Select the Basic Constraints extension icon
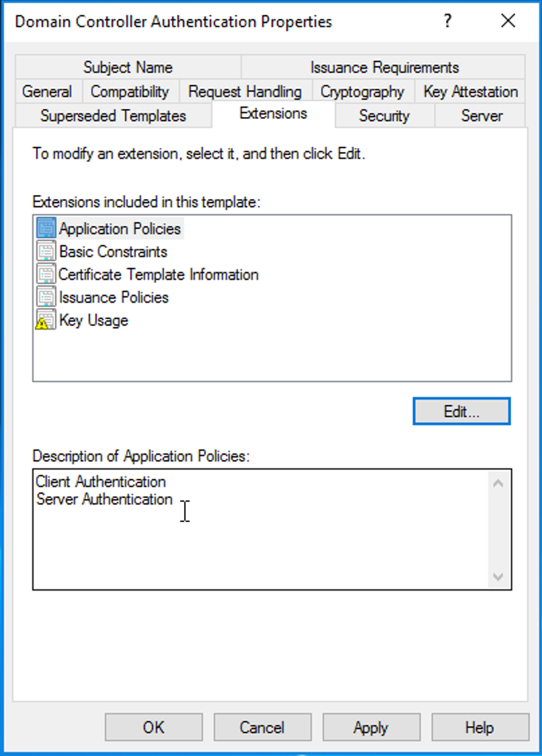 pos(46,251)
